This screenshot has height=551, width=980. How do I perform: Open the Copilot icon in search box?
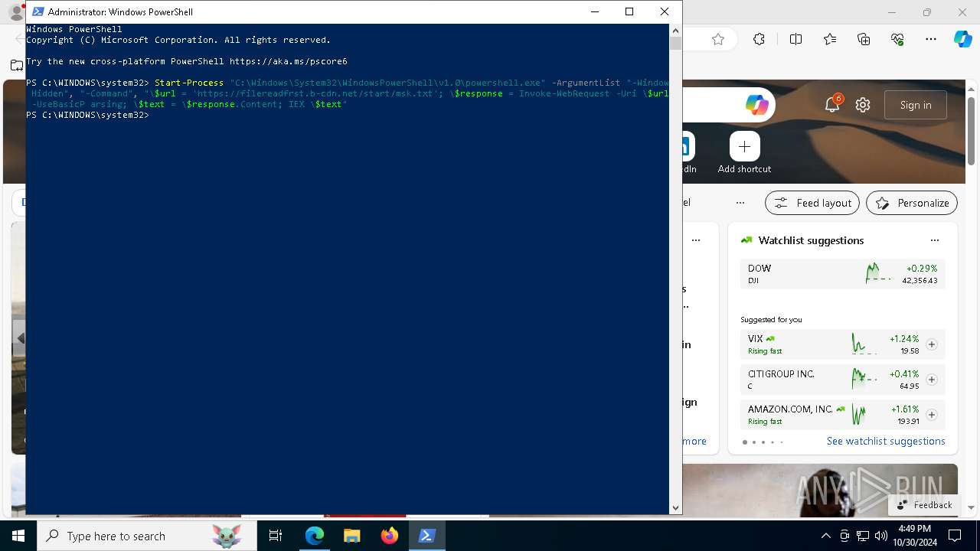[x=756, y=106]
